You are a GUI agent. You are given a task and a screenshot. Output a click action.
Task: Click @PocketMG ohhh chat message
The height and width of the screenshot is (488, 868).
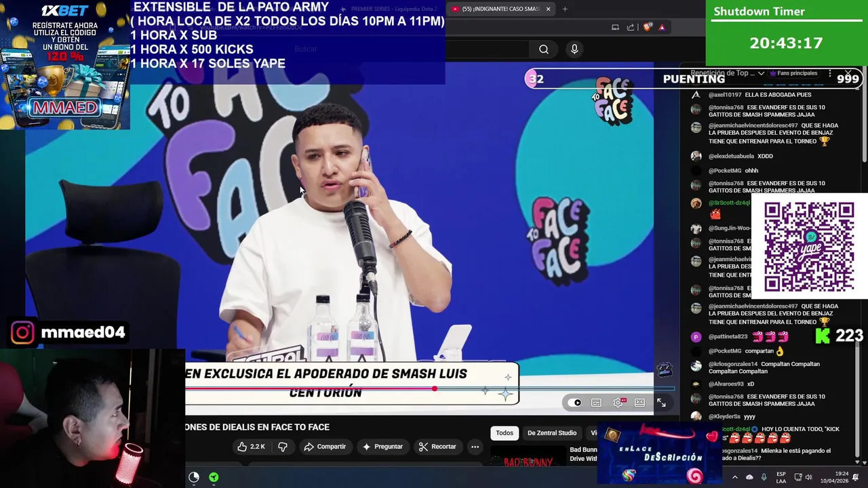point(733,171)
